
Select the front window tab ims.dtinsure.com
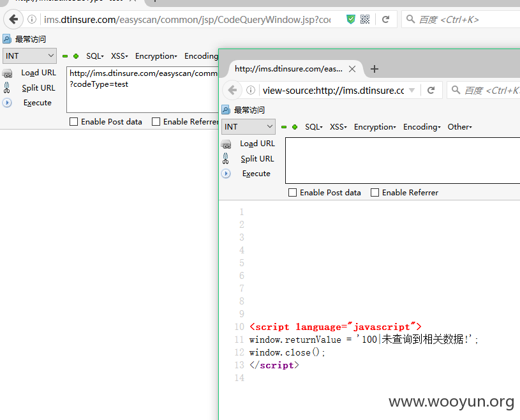[288, 69]
